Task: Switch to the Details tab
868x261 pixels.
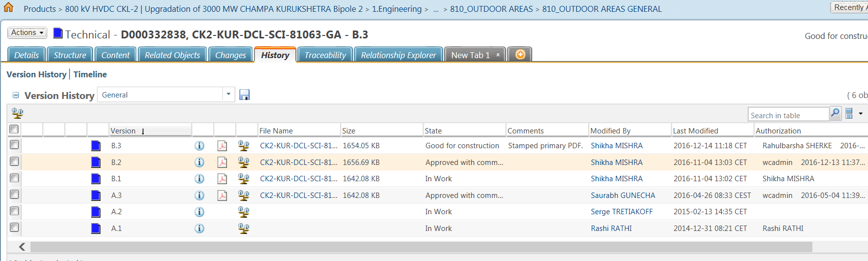Action: [x=27, y=55]
